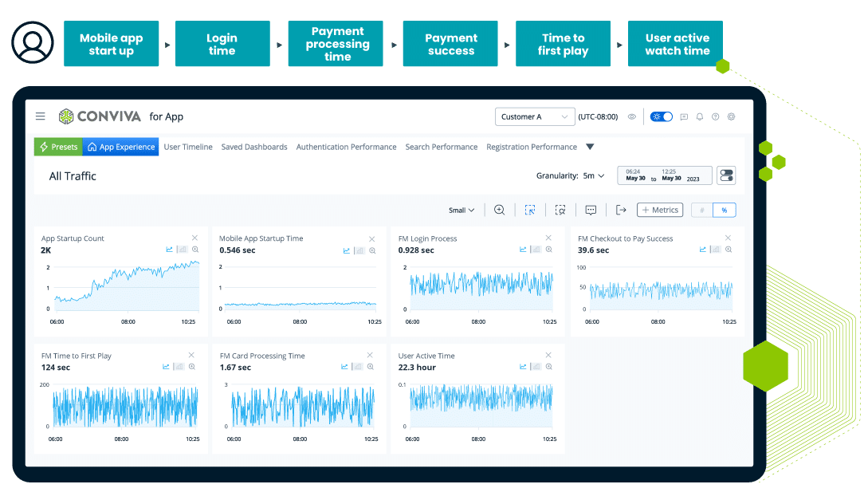Click the zoom-in magnifier in toolbar

pos(500,210)
